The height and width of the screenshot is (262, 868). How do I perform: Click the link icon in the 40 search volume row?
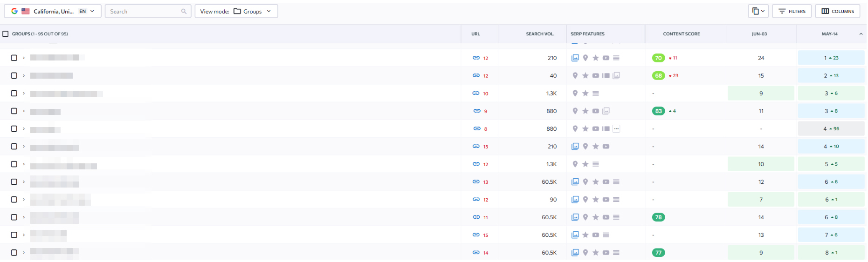(x=475, y=75)
